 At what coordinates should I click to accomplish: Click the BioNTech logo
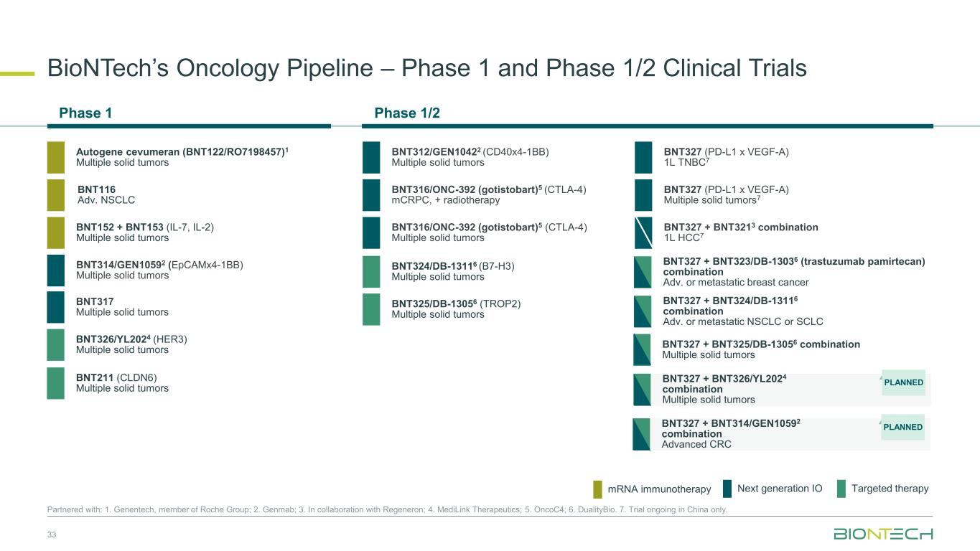pyautogui.click(x=883, y=534)
